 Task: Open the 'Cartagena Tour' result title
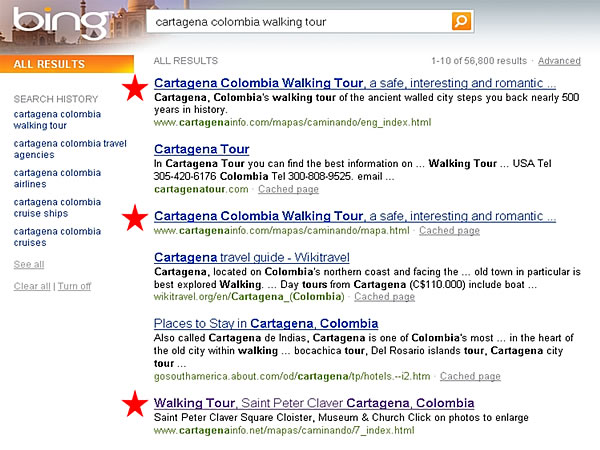click(x=200, y=149)
